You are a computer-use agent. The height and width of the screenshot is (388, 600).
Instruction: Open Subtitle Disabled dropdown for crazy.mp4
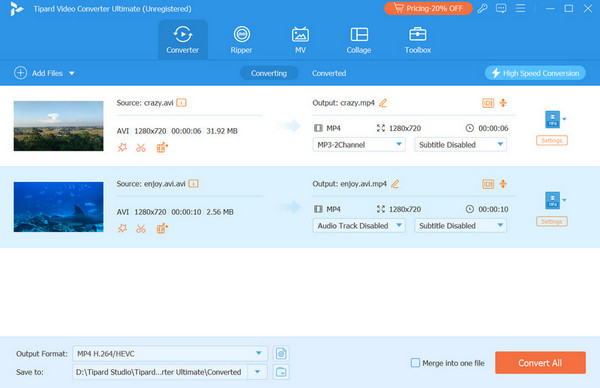click(461, 145)
